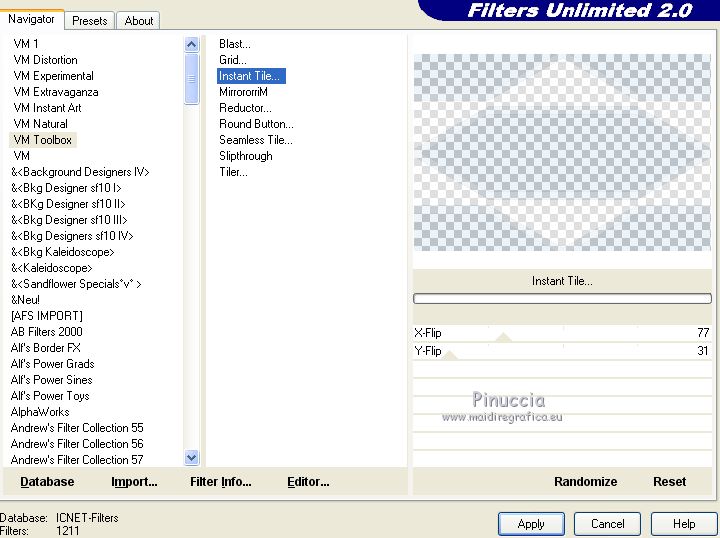
Task: Select Andrew's Filter Collection 57
Action: pos(77,460)
